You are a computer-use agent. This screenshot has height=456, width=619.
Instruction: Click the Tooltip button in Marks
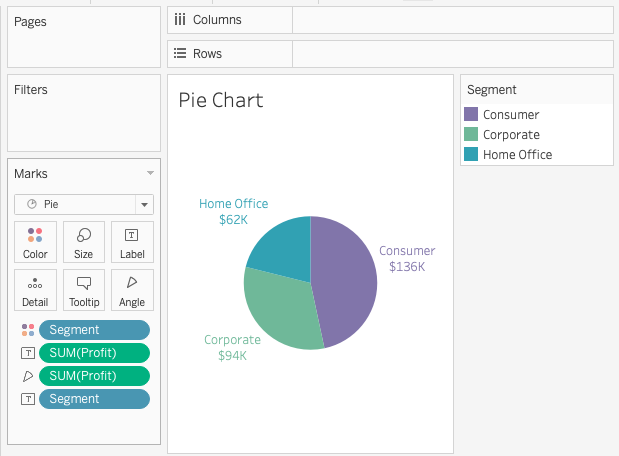tap(84, 290)
